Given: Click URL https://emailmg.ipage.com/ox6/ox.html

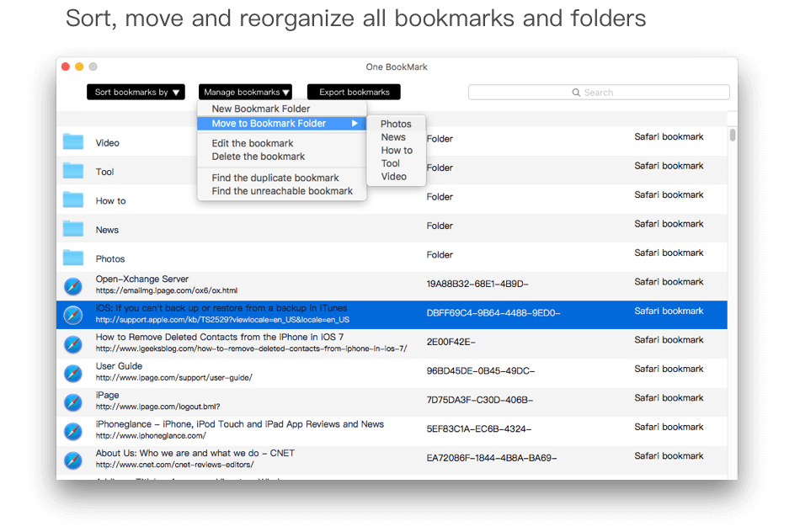Looking at the screenshot, I should (167, 290).
